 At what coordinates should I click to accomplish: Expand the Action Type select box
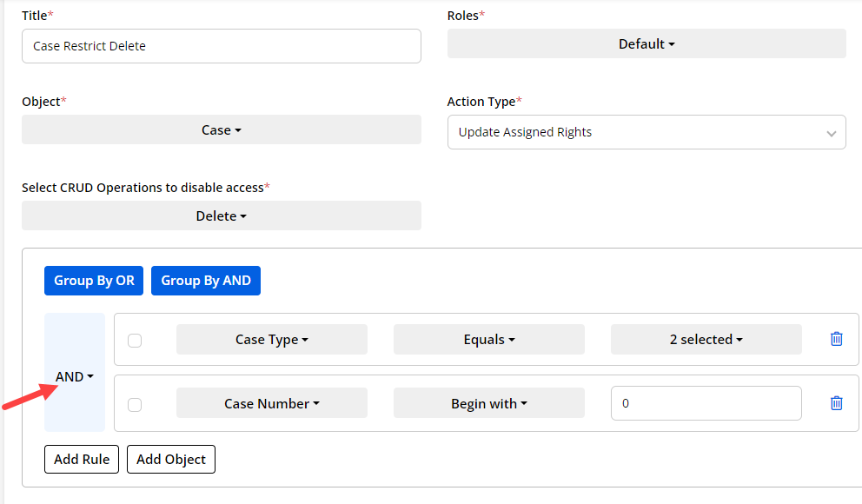point(646,133)
